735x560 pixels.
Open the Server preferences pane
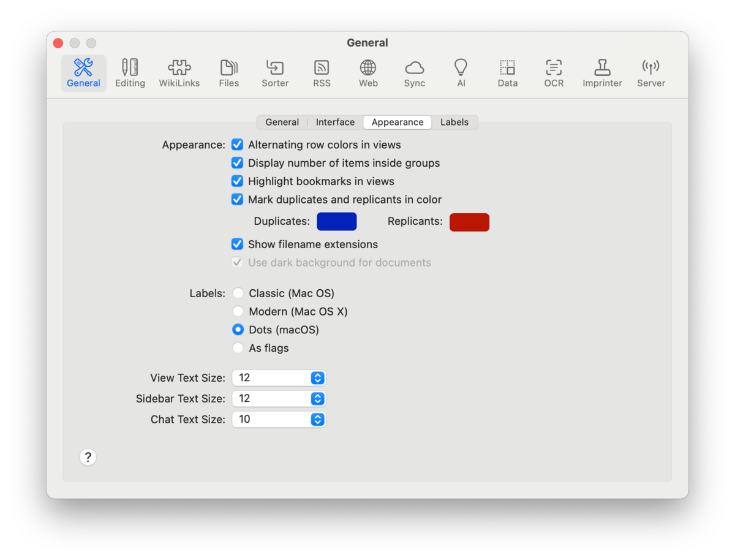[650, 74]
